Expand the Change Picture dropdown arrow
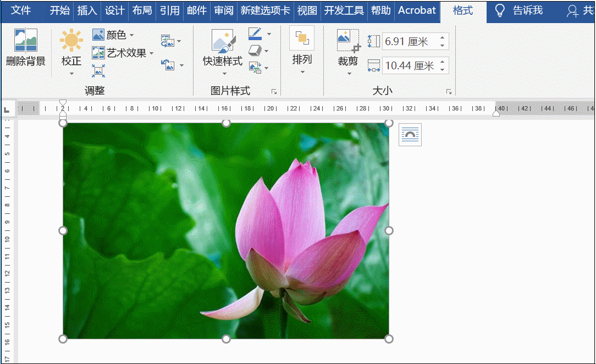This screenshot has height=364, width=596. coord(179,41)
